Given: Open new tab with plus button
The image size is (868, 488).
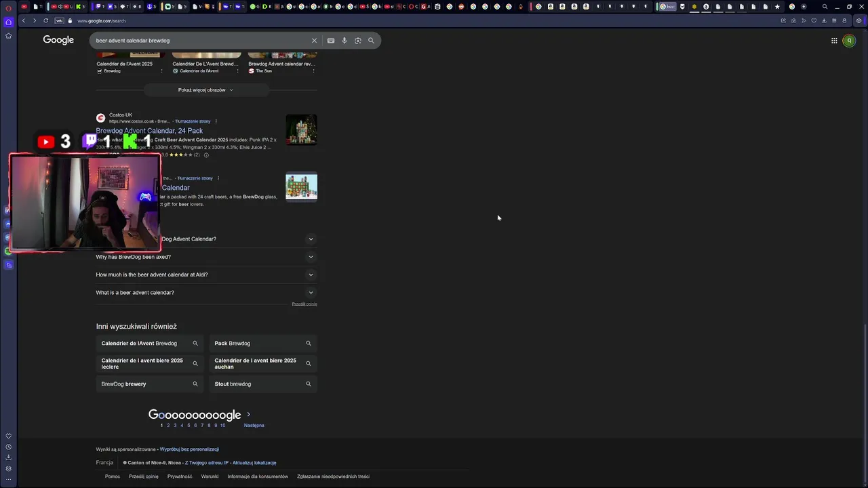Looking at the screenshot, I should [804, 7].
